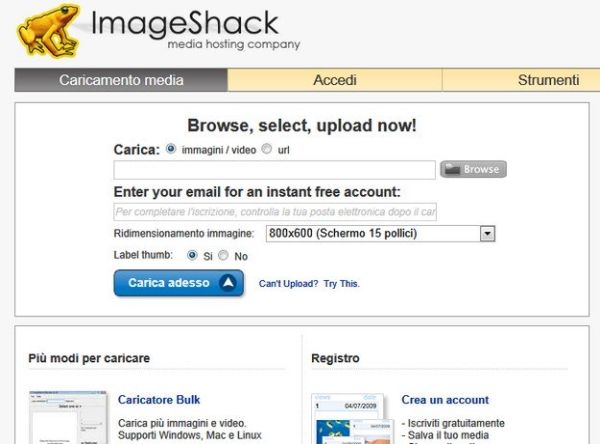Select No for Label thumb
The width and height of the screenshot is (600, 444).
(x=223, y=255)
